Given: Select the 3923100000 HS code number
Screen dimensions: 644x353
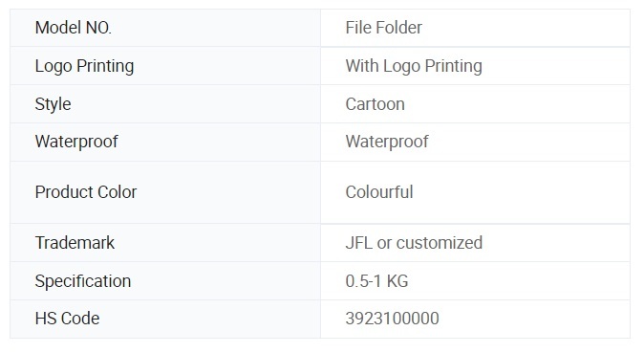Looking at the screenshot, I should [x=393, y=319].
